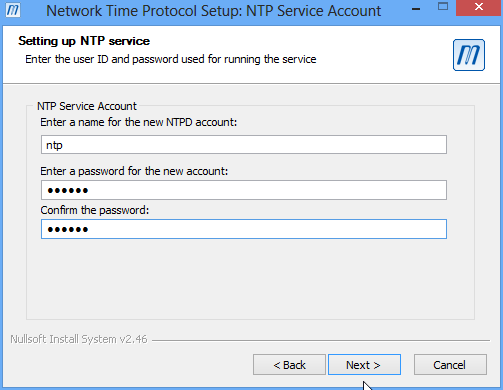Click the 'Confirm the password:' label
This screenshot has width=503, height=390.
pos(95,210)
